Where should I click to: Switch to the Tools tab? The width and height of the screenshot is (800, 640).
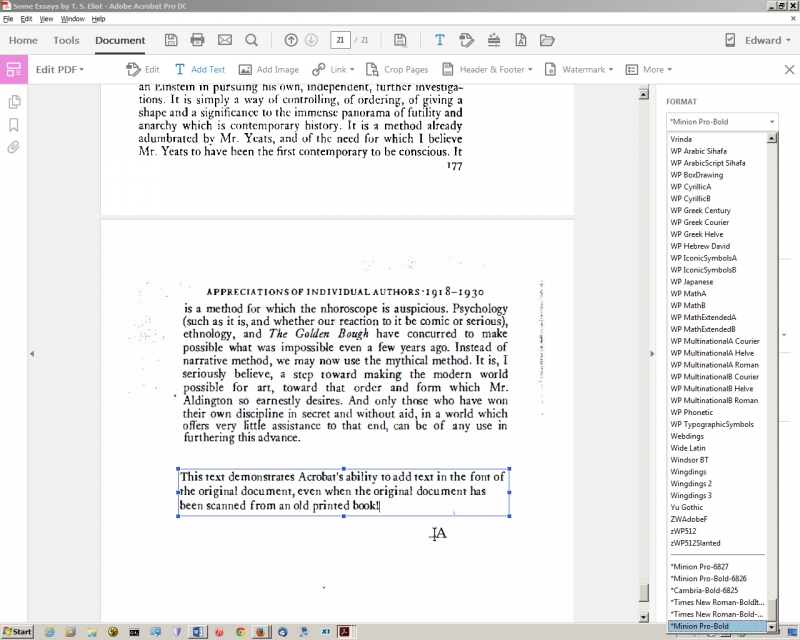pyautogui.click(x=66, y=41)
